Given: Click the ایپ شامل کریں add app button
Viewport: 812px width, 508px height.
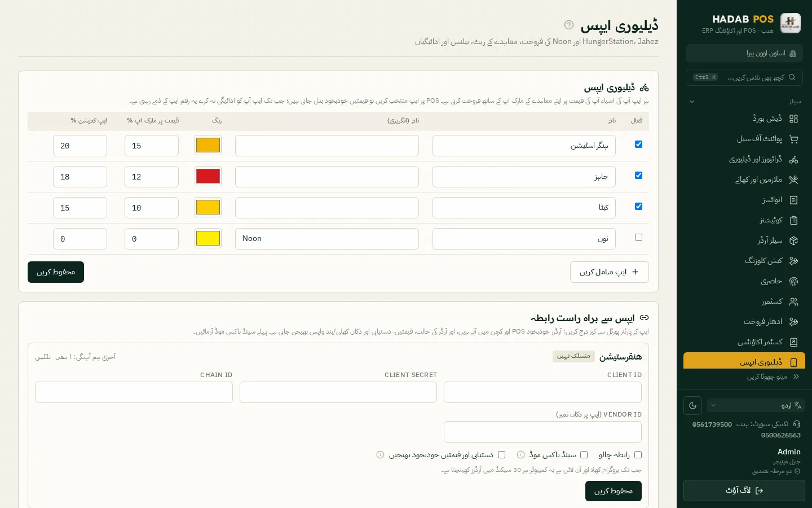Looking at the screenshot, I should [610, 272].
